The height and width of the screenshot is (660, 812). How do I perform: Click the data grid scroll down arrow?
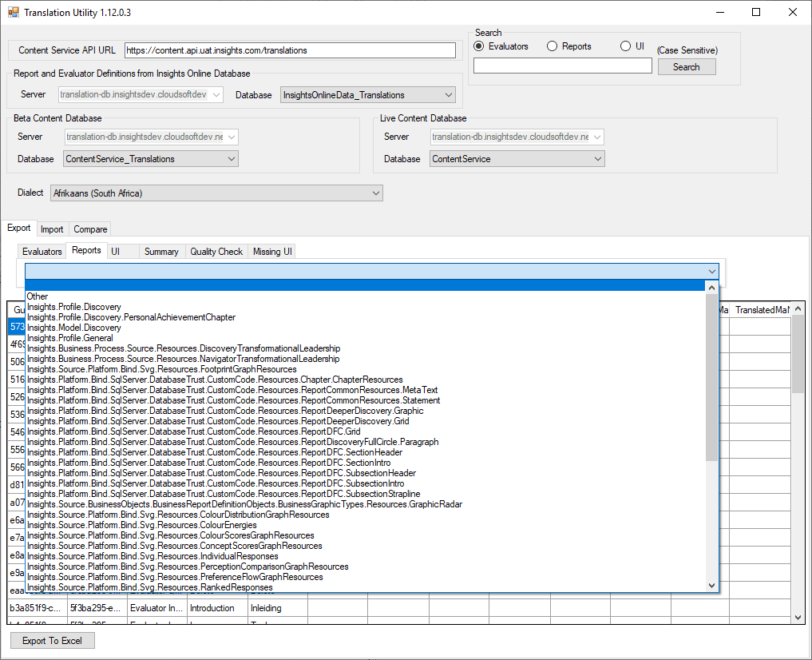(798, 617)
